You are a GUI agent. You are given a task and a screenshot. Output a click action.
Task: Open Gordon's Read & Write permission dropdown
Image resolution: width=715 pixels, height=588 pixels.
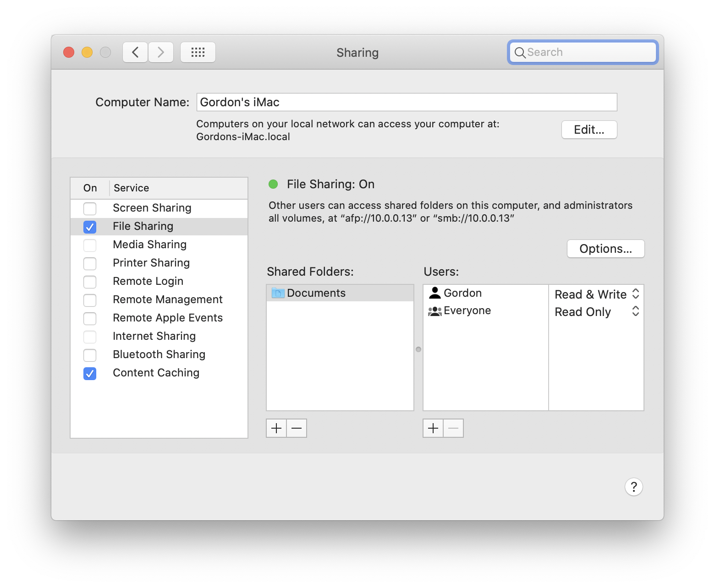tap(596, 294)
